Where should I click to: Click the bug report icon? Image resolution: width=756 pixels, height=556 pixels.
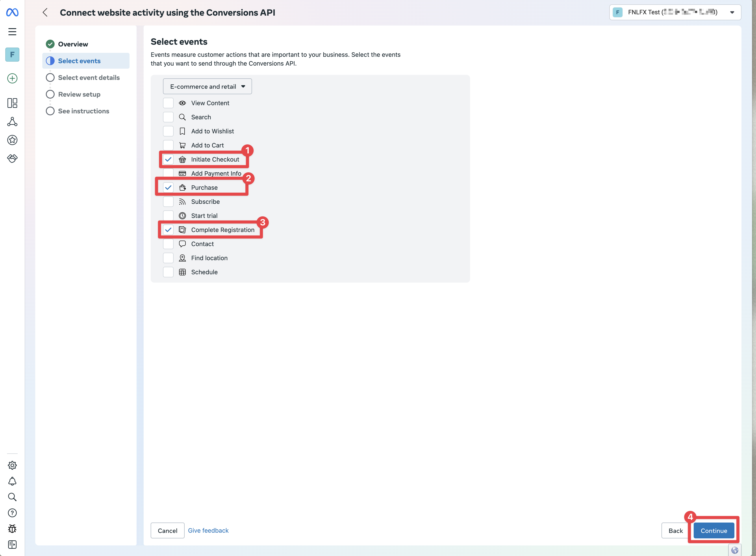12,528
